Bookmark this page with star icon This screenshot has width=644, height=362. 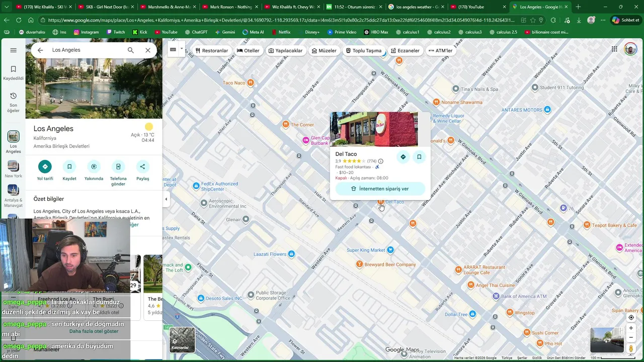point(533,20)
